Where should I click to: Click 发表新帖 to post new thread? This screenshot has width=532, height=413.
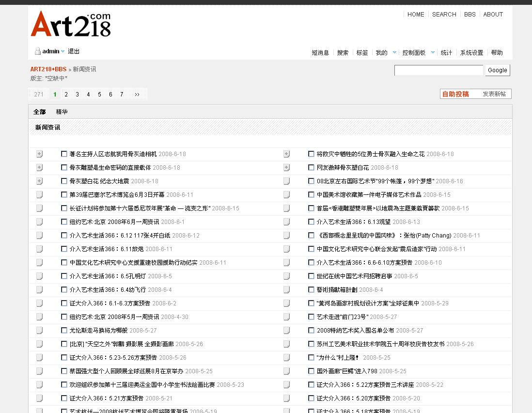(494, 94)
